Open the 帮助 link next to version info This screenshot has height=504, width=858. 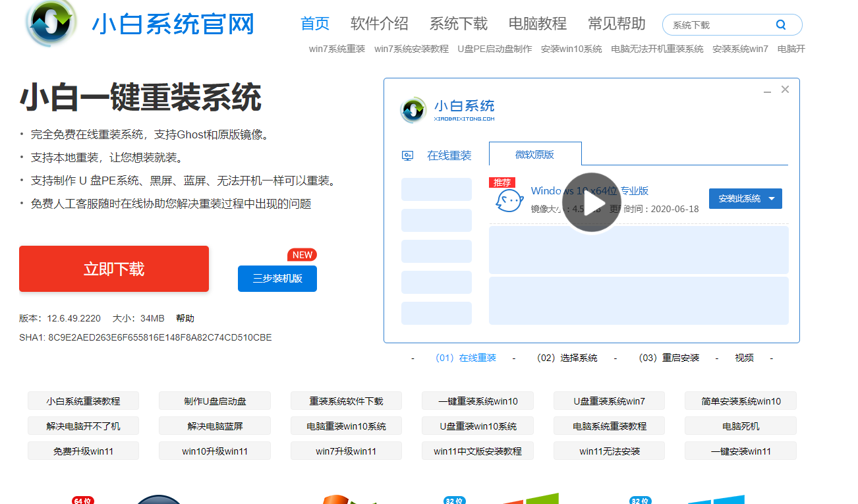coord(185,318)
